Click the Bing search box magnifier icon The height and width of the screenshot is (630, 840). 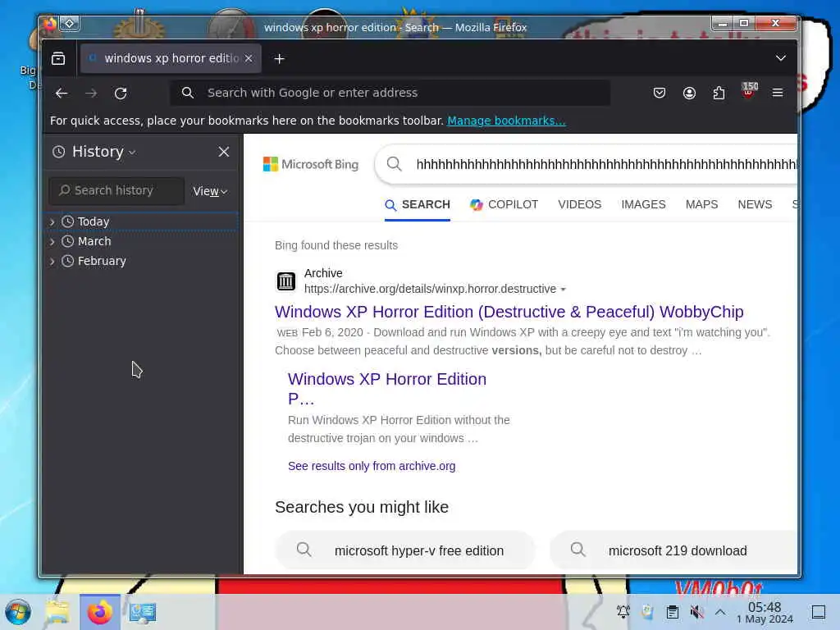(395, 164)
